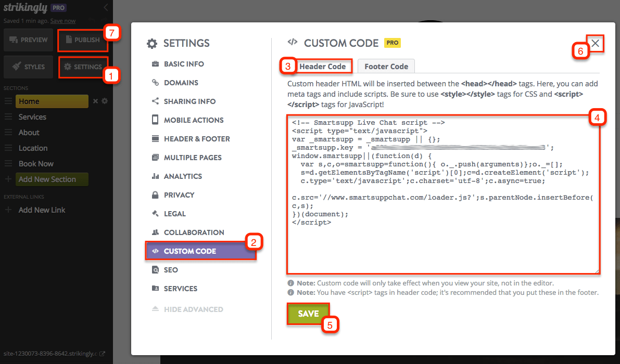This screenshot has width=620, height=364.
Task: Click the Mobile Actions phone icon
Action: [x=156, y=120]
